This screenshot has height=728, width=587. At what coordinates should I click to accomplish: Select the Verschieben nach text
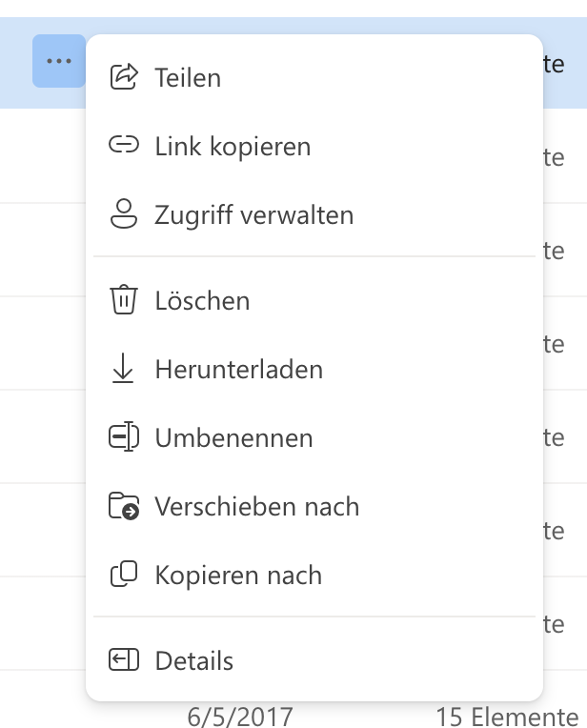tap(257, 507)
